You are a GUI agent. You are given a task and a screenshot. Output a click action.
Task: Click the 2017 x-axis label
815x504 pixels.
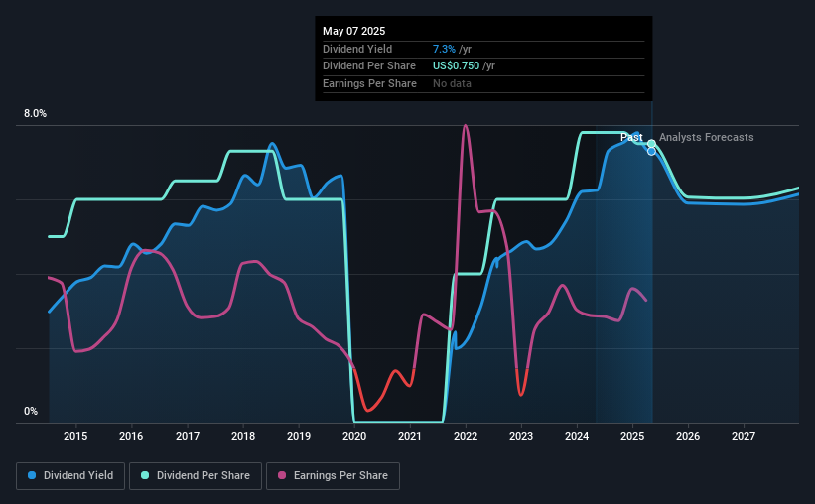pyautogui.click(x=187, y=436)
